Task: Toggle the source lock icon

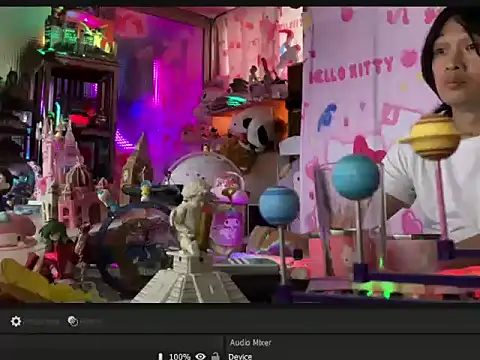Action: coord(216,356)
